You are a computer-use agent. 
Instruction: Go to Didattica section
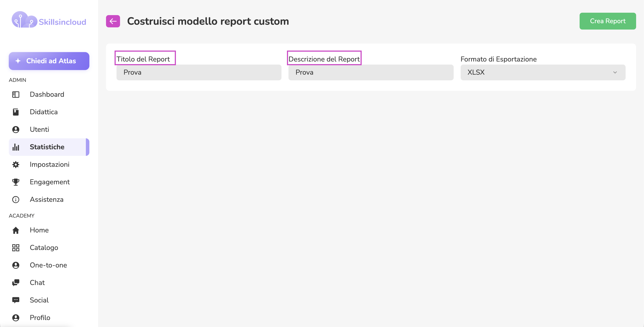click(x=49, y=112)
